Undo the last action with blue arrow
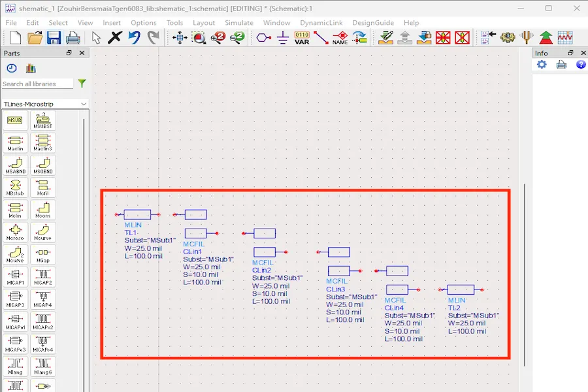This screenshot has height=392, width=588. (x=134, y=37)
